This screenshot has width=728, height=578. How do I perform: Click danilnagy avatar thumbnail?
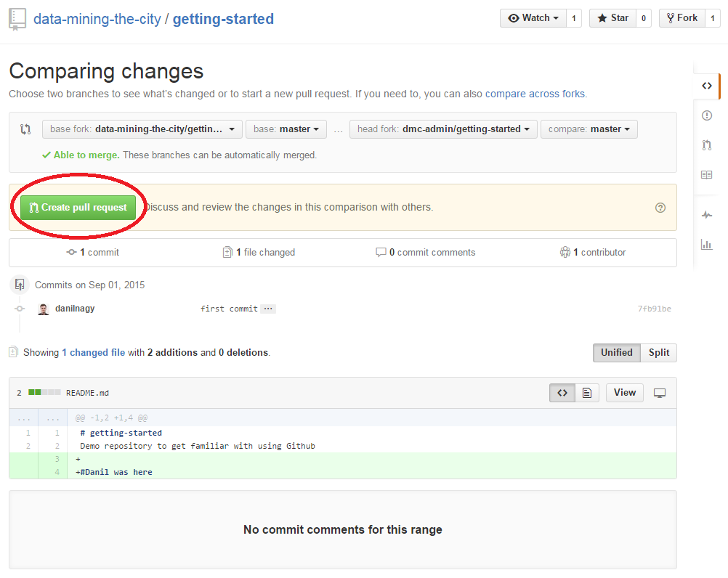coord(43,309)
